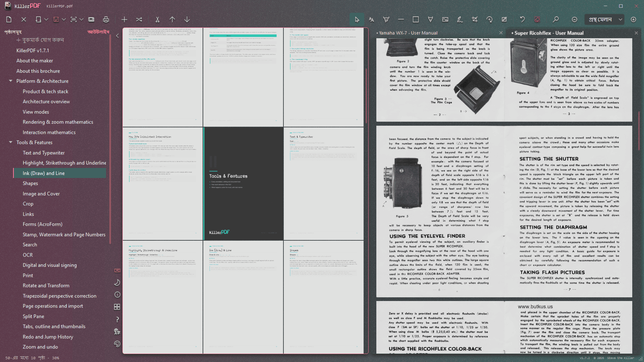Go to 'Forms (AcroForm)' outline entry
The image size is (644, 362).
click(43, 224)
